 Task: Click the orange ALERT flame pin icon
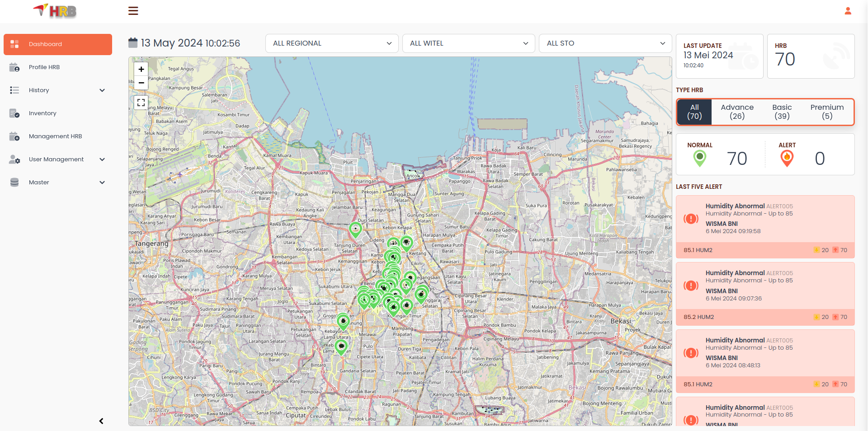click(787, 159)
